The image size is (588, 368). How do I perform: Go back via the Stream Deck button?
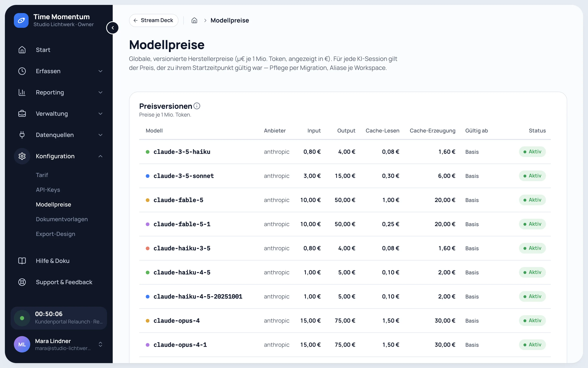coord(154,20)
